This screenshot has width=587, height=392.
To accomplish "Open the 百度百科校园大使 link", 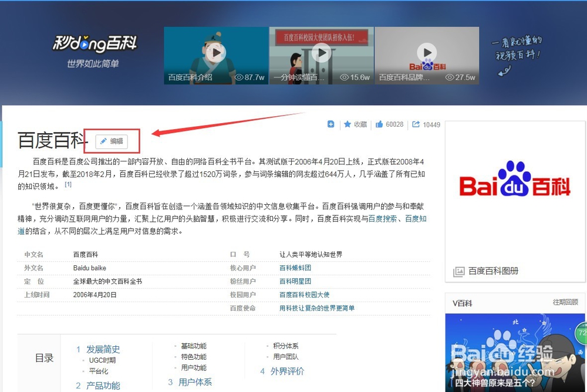I will click(304, 295).
